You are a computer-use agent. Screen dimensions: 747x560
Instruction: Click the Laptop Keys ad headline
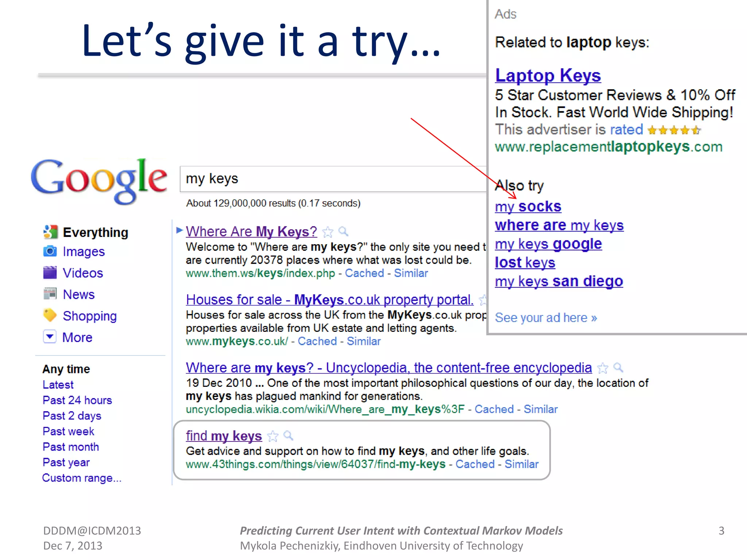547,76
